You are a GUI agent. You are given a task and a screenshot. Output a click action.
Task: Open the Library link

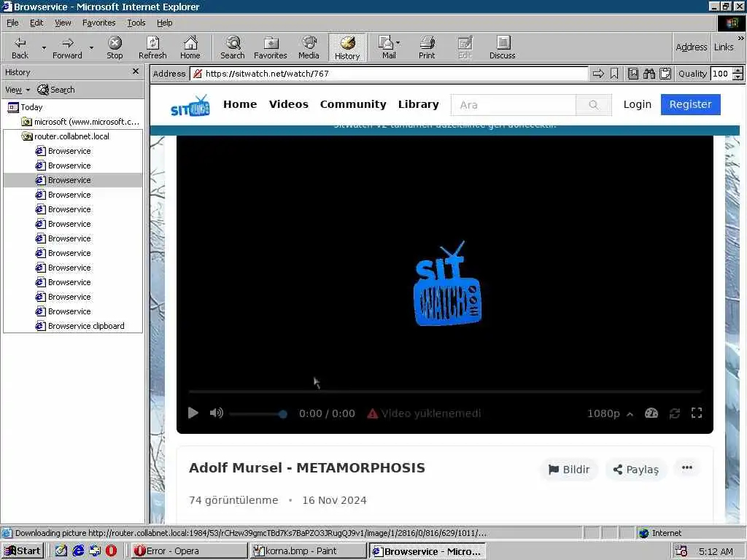tap(418, 104)
